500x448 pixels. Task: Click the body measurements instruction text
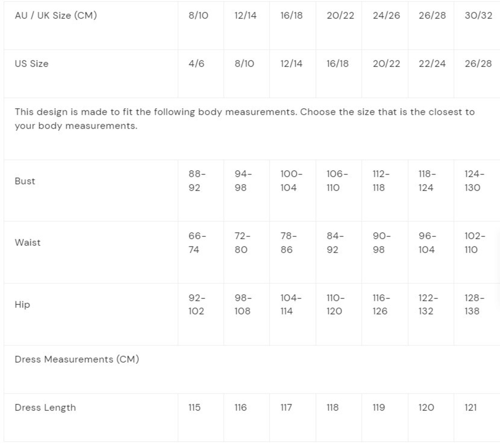[x=245, y=119]
